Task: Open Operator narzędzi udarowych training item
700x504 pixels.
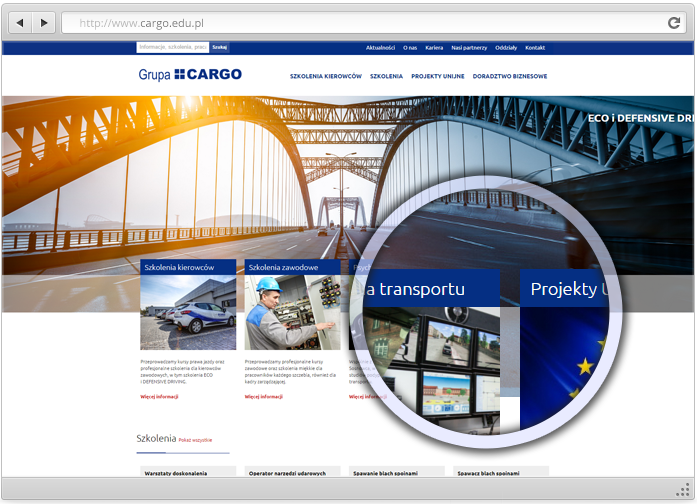Action: click(292, 472)
